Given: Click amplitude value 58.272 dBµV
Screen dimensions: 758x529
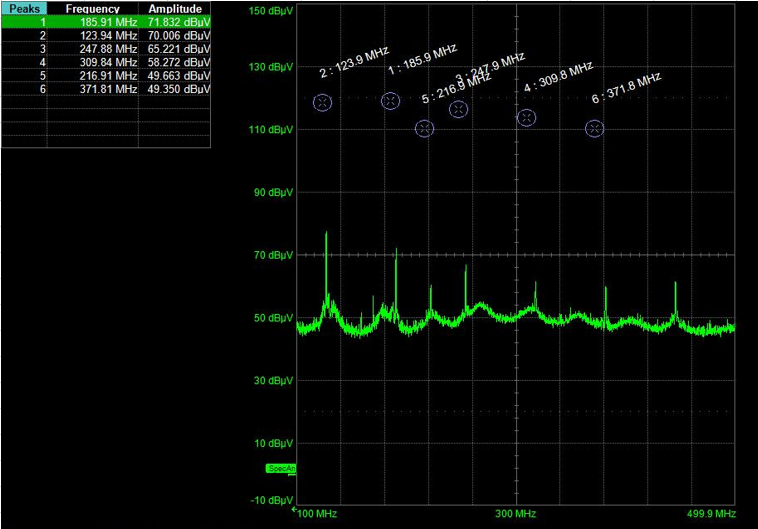Looking at the screenshot, I should click(179, 62).
